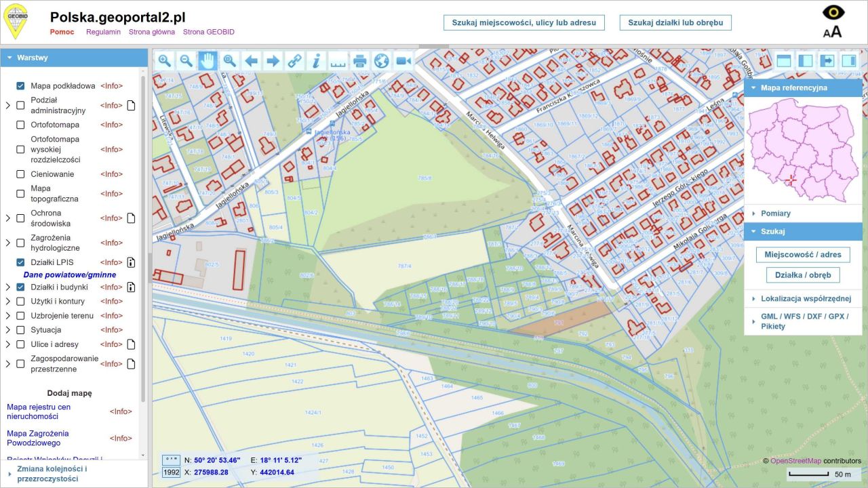This screenshot has height=488, width=868.
Task: Collapse the Szukaj panel tab
Action: click(x=804, y=232)
